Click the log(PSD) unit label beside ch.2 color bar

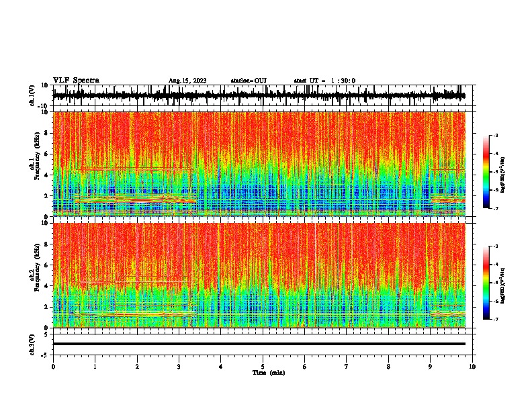pos(502,285)
